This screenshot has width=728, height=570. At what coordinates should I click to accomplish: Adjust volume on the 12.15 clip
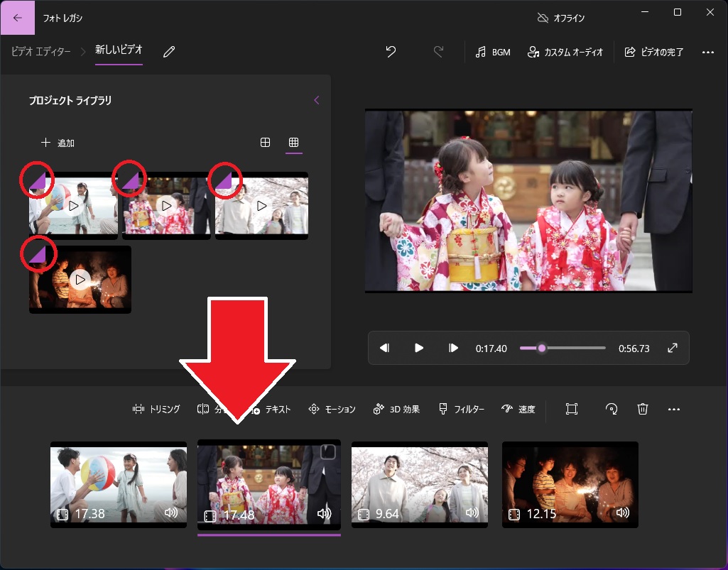(x=623, y=513)
